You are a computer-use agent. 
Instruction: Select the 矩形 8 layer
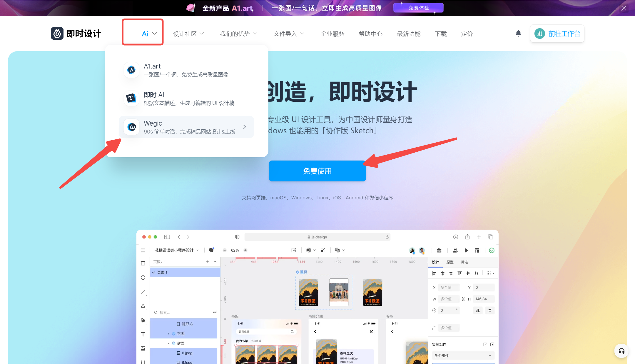point(184,324)
